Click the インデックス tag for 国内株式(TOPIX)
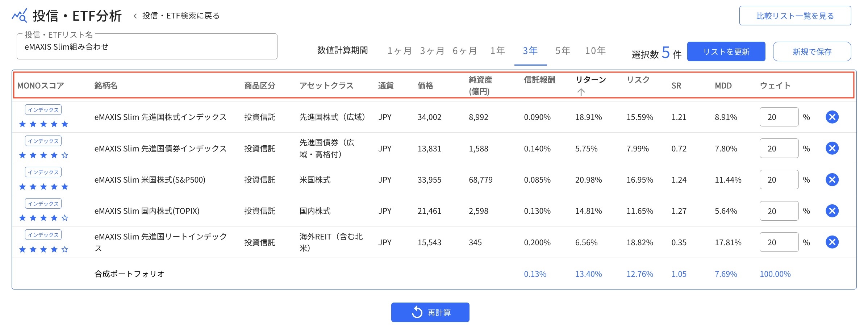This screenshot has height=329, width=868. [x=43, y=203]
